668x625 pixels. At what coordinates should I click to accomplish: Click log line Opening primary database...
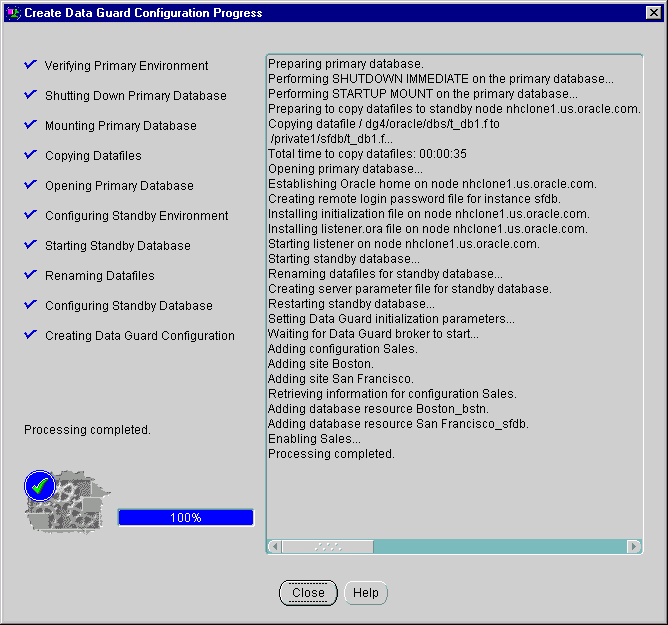(x=345, y=169)
